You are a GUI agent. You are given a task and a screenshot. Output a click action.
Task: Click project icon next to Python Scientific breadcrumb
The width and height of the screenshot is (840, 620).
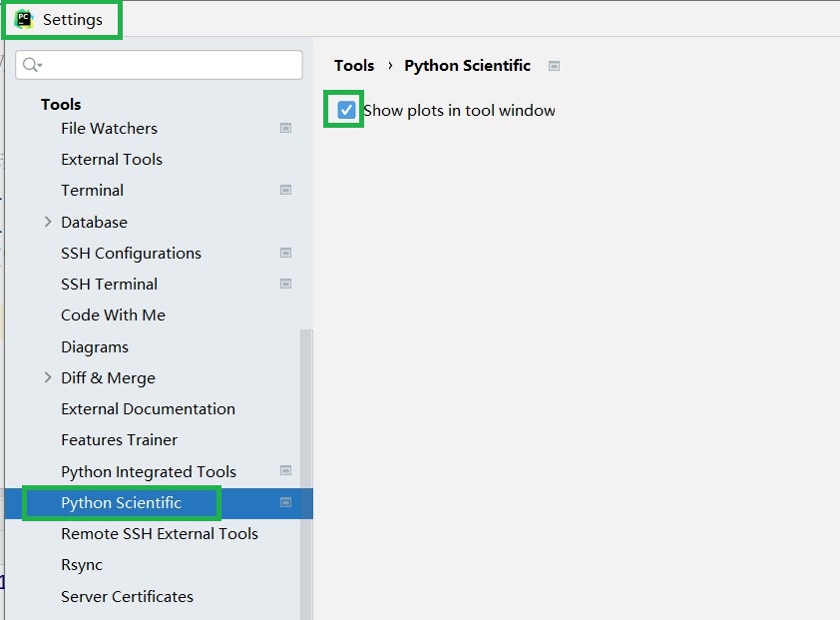554,66
